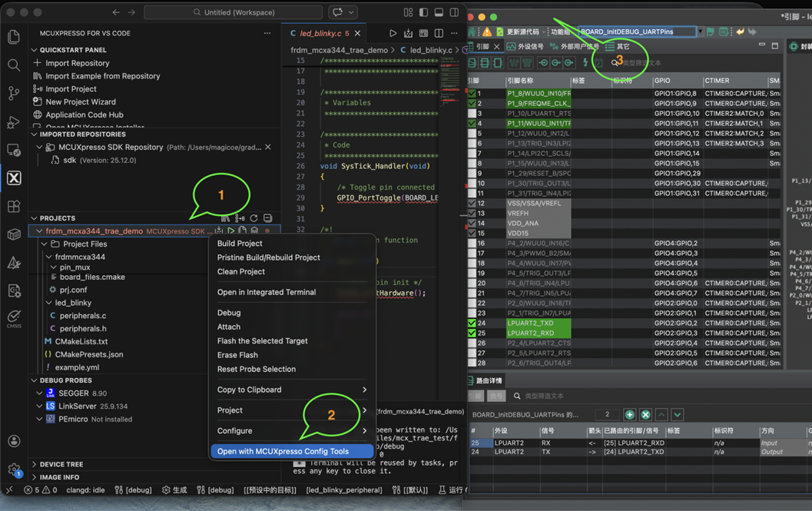The width and height of the screenshot is (812, 511).
Task: Click the undo arrow in Config Tools toolbar
Action: point(740,32)
